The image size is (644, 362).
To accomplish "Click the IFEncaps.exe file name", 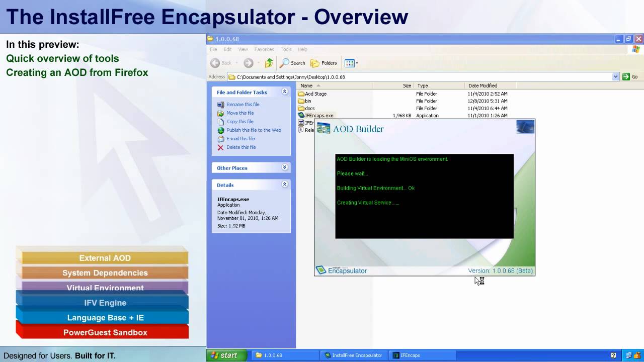I will click(x=319, y=116).
